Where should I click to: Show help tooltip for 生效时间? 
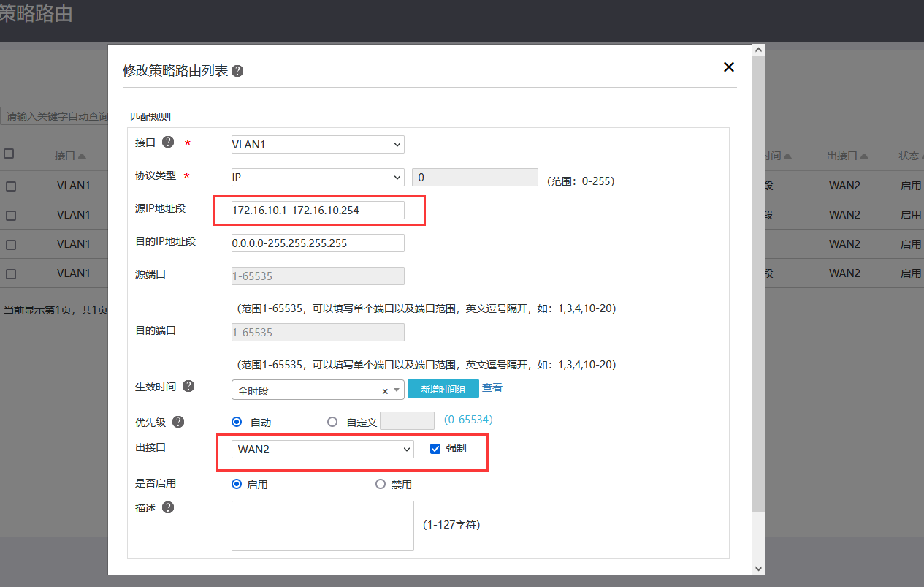pos(188,386)
